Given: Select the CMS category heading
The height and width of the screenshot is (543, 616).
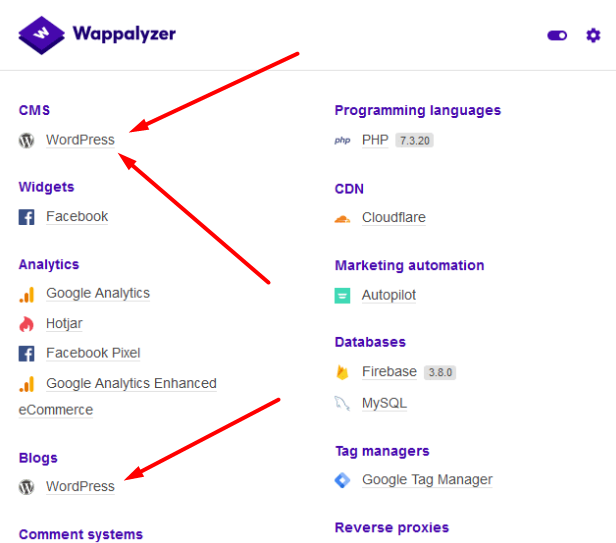Looking at the screenshot, I should tap(35, 110).
